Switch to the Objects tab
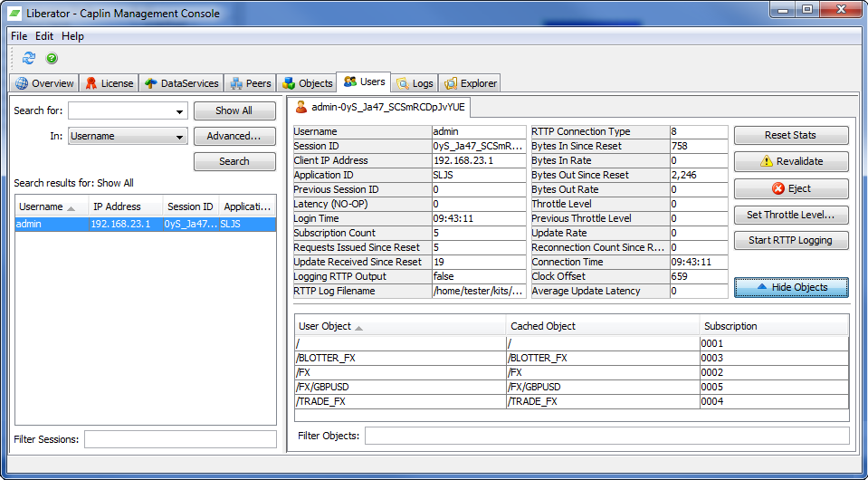Viewport: 868px width, 480px height. coord(307,83)
